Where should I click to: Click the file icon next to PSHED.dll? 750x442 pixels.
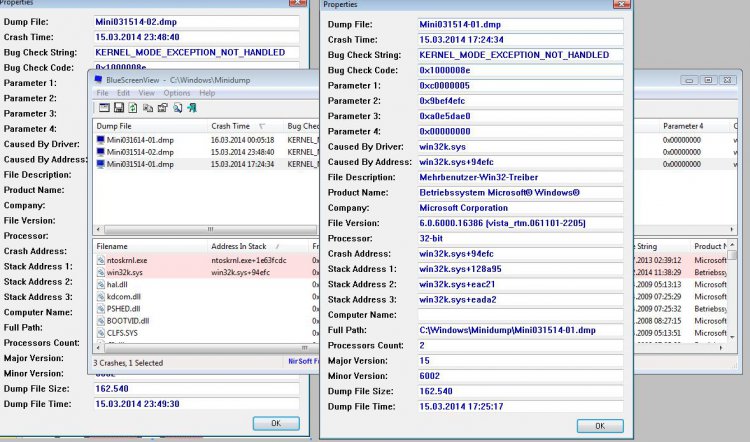coord(100,309)
